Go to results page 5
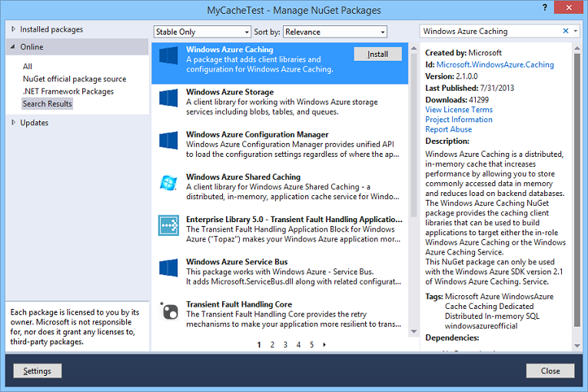This screenshot has width=588, height=392. tap(311, 344)
